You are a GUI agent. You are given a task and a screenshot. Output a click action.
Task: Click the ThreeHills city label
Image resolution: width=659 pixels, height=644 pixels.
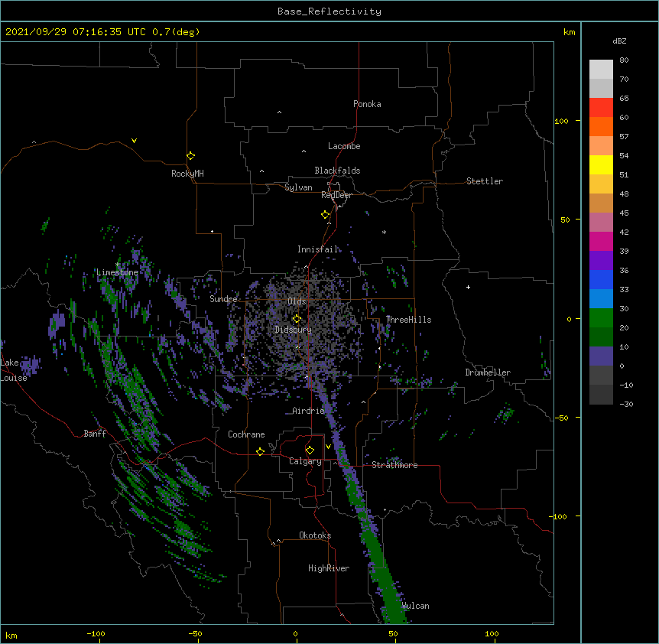408,320
